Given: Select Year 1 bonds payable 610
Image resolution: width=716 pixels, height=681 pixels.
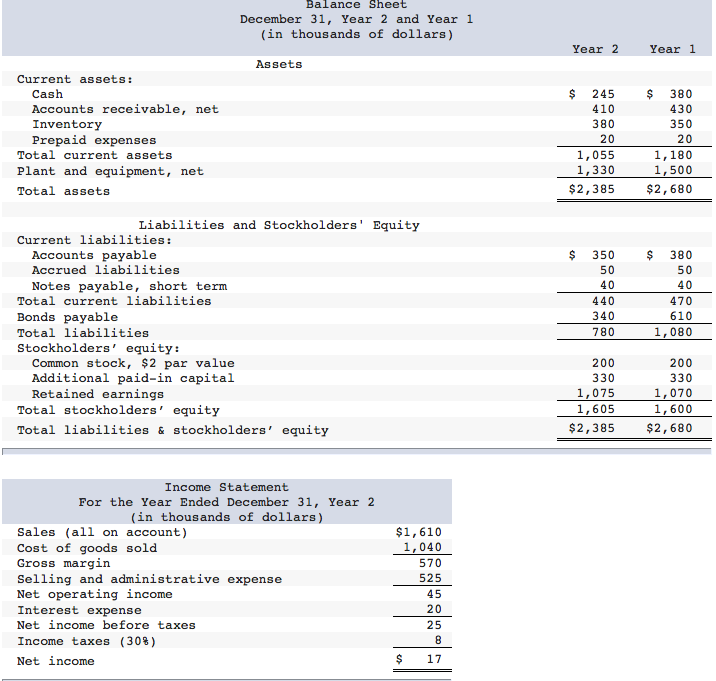Looking at the screenshot, I should pyautogui.click(x=681, y=317).
